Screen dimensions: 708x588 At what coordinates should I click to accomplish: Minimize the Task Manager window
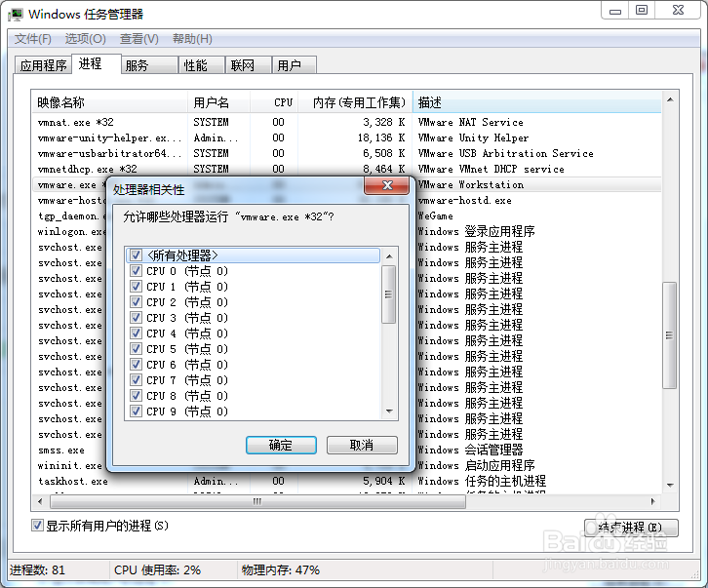coord(615,11)
